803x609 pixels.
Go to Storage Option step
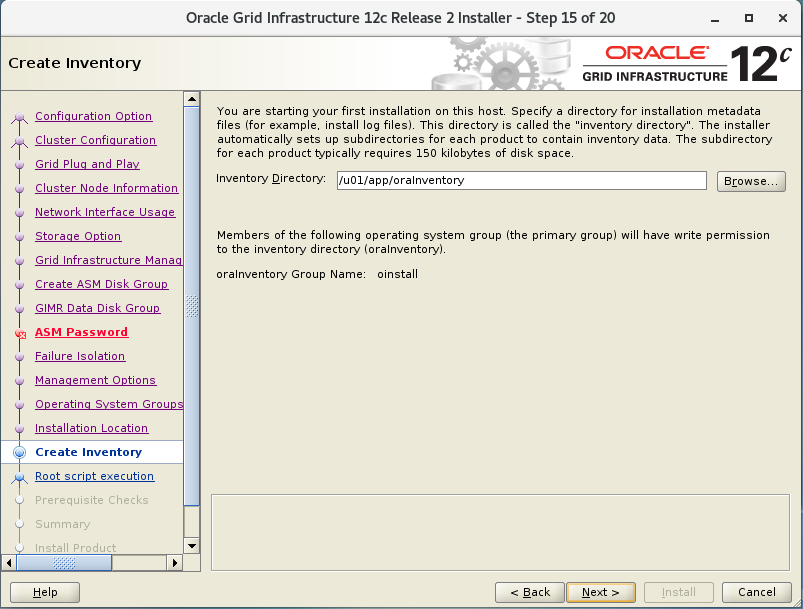coord(78,236)
